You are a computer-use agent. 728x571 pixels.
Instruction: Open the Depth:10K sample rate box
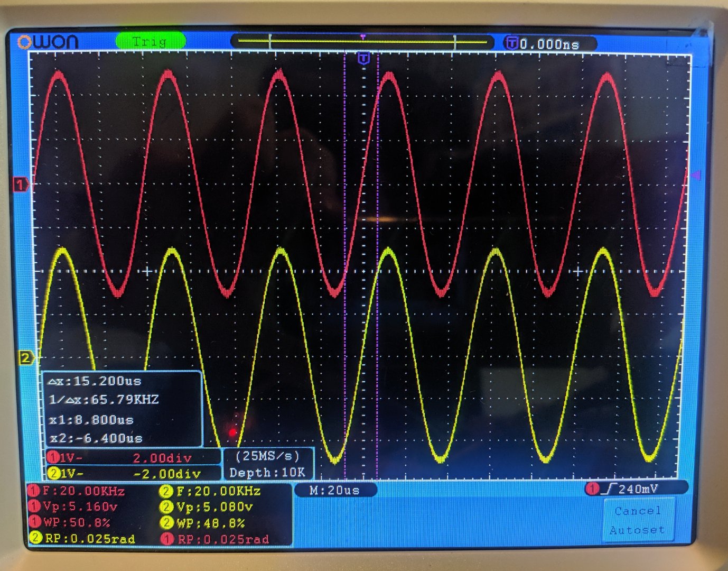268,464
